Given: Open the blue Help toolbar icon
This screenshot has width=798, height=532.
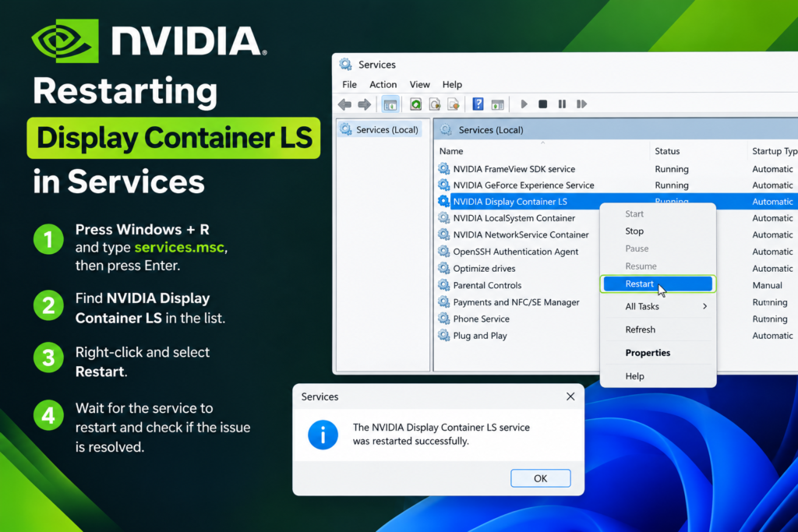Looking at the screenshot, I should point(478,104).
